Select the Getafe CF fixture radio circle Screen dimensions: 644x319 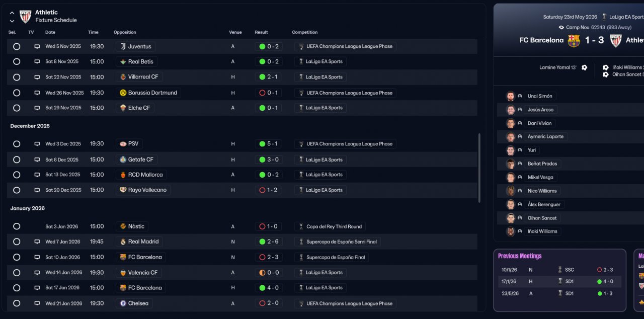click(17, 159)
